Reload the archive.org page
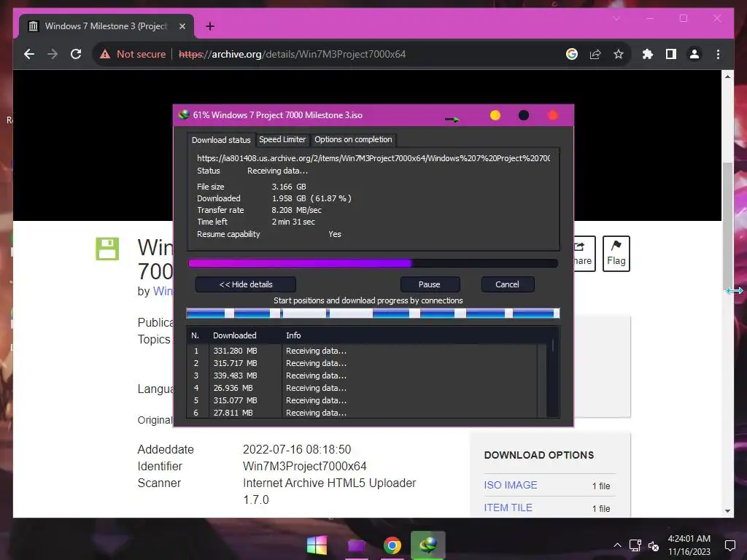Viewport: 747px width, 560px height. pos(76,54)
